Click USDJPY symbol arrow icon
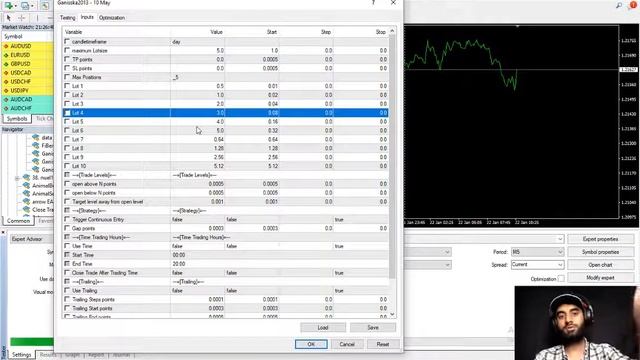Screen dimensions: 640x360 tap(6, 91)
